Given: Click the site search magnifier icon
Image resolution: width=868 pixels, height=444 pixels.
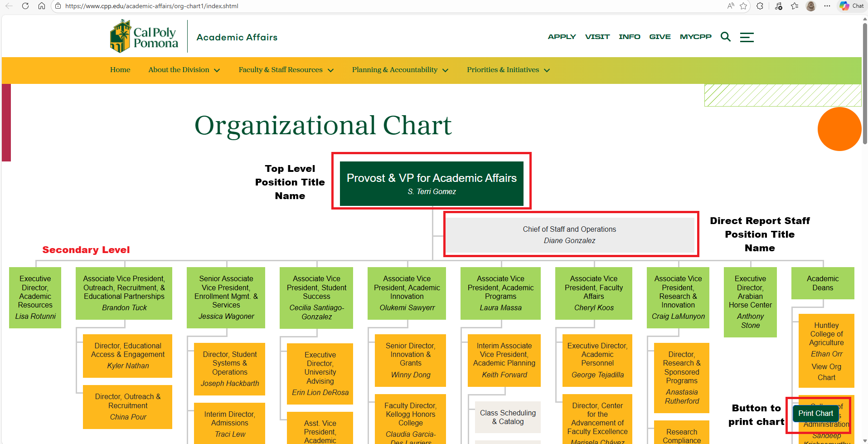Looking at the screenshot, I should 725,37.
